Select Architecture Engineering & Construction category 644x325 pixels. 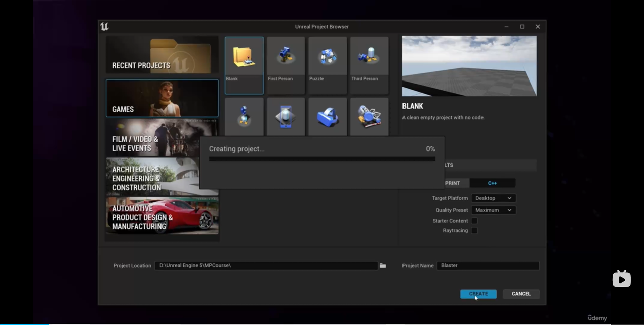click(162, 177)
